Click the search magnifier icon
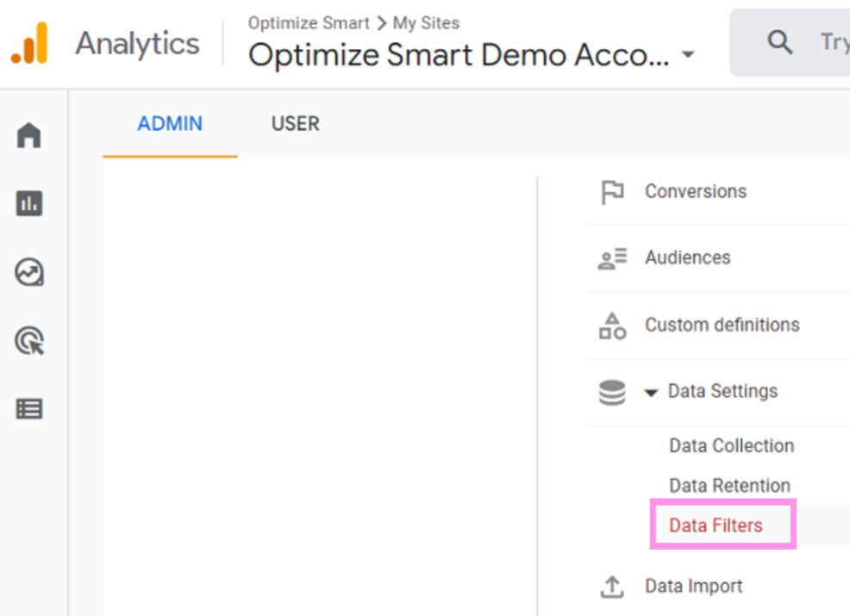This screenshot has width=850, height=616. point(779,43)
